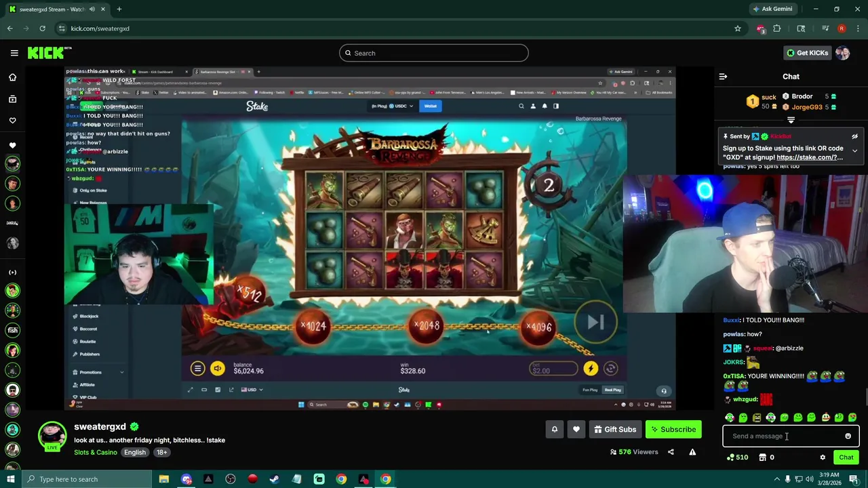This screenshot has width=868, height=488.
Task: Open the emoji picker in the message box
Action: [x=848, y=436]
